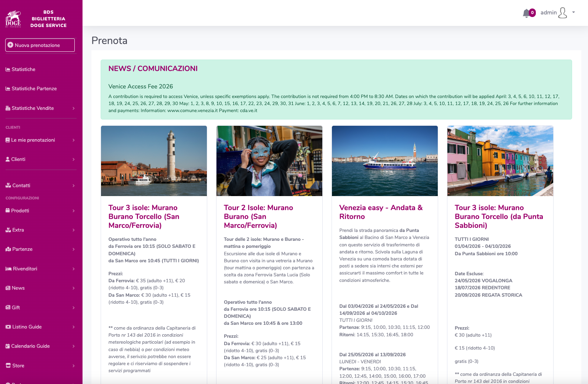The image size is (588, 384).
Task: Click '24/05/2026 VOGALONGA' excluded date
Action: tap(483, 281)
